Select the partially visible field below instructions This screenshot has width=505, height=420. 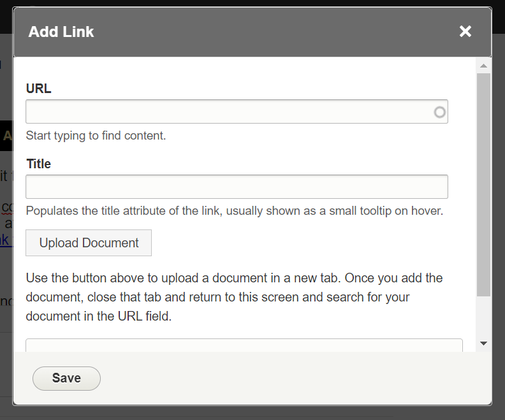click(244, 345)
